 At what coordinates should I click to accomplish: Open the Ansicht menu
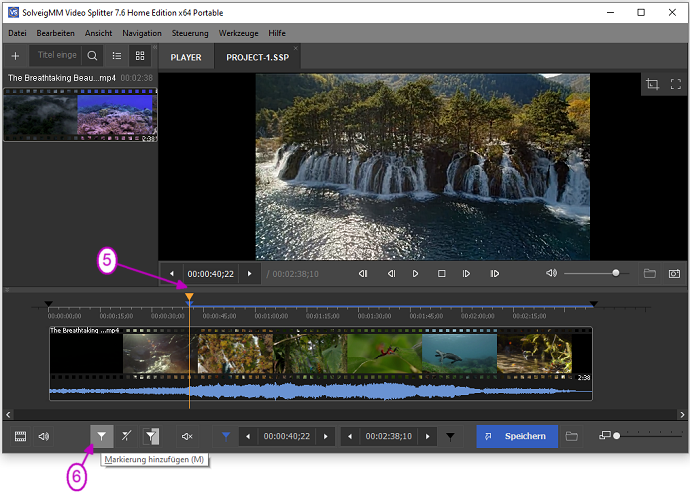click(x=99, y=33)
